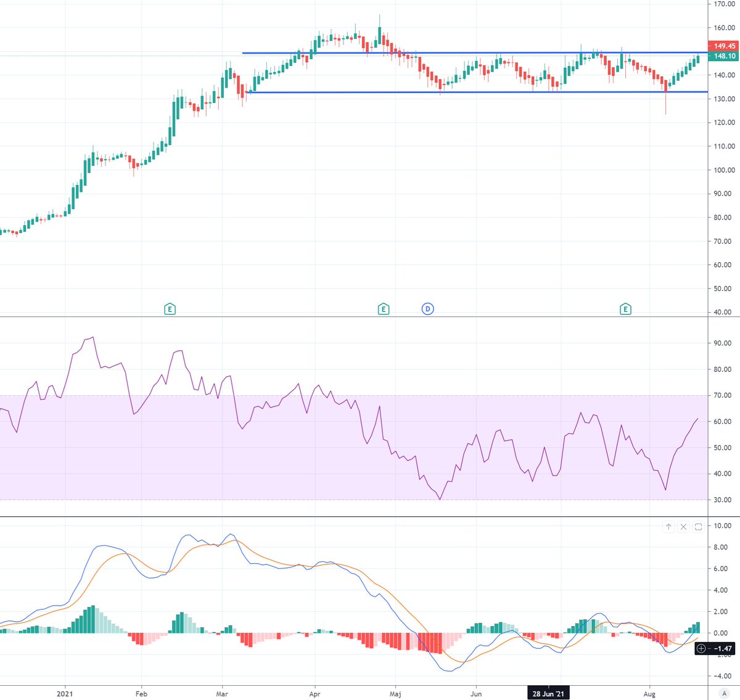
Task: Click the Aug time axis label
Action: (x=649, y=694)
